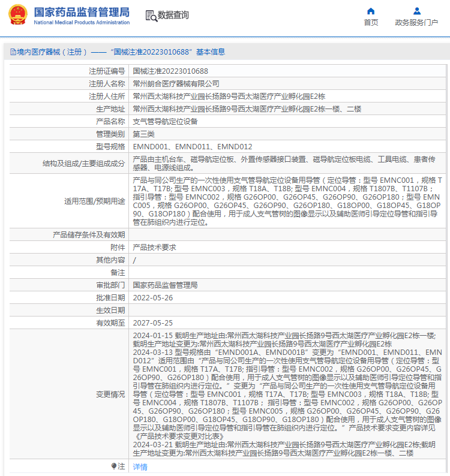This screenshot has width=450, height=476.
Task: Click the 政务服务门户 user icon
Action: 417,11
